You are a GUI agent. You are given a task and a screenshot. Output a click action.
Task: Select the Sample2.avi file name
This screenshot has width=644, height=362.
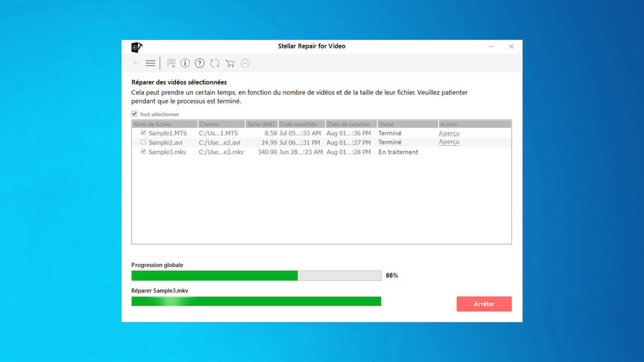pyautogui.click(x=165, y=143)
